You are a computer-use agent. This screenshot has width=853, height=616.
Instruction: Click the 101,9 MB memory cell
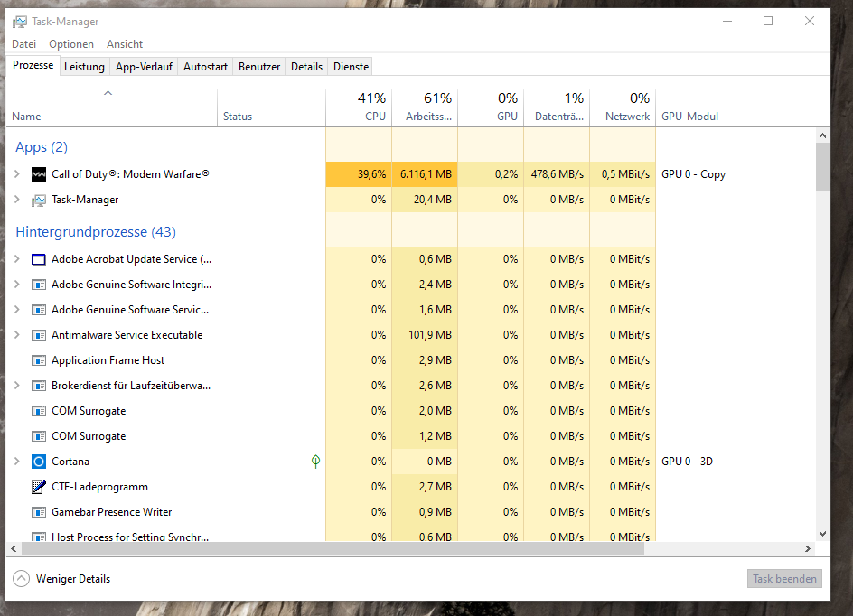425,335
